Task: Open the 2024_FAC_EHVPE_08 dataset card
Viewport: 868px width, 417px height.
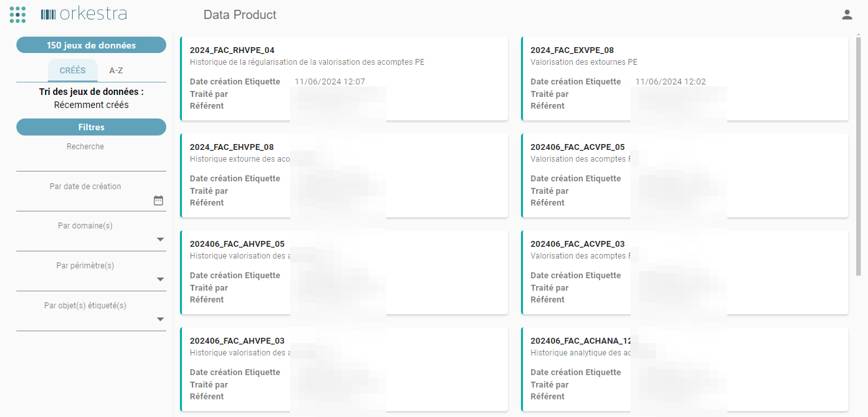Action: coord(344,175)
